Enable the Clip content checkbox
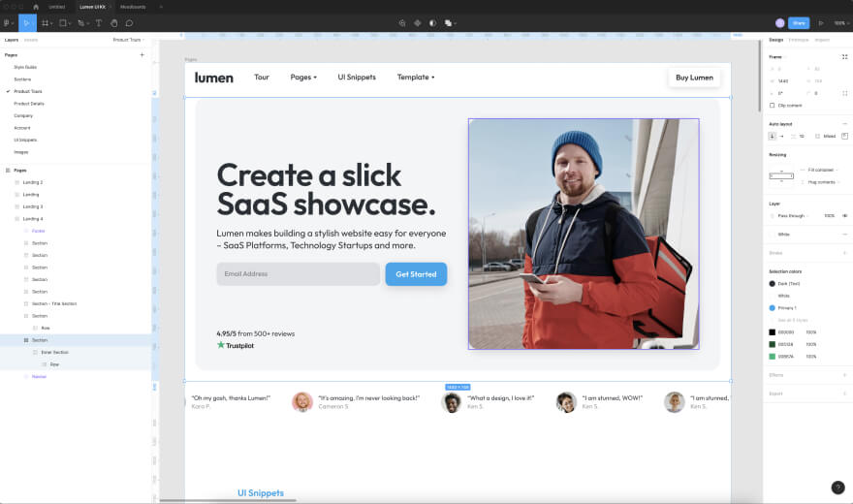 pos(773,105)
